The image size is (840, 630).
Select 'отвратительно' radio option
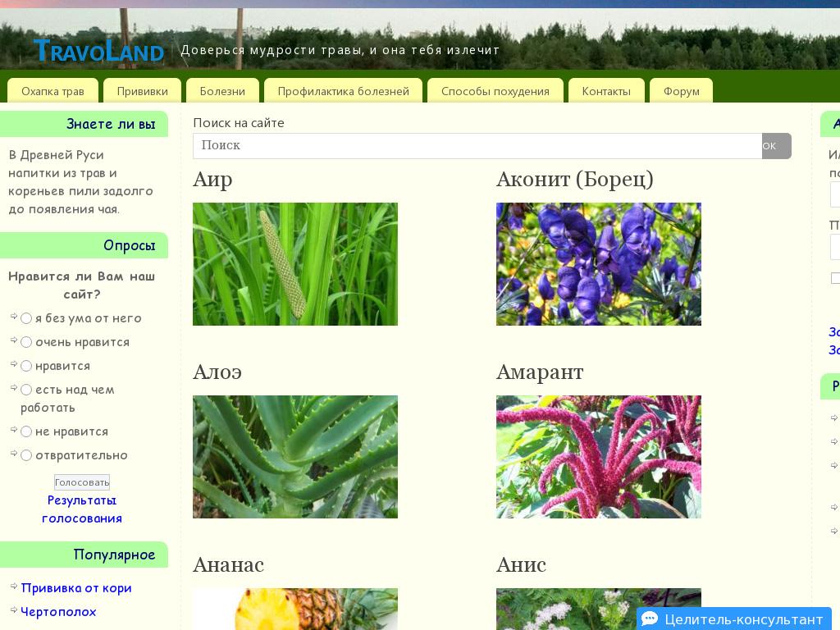[26, 455]
